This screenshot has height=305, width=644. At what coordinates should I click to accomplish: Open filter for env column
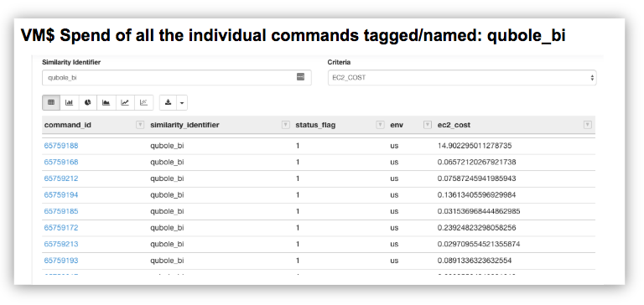click(x=428, y=125)
